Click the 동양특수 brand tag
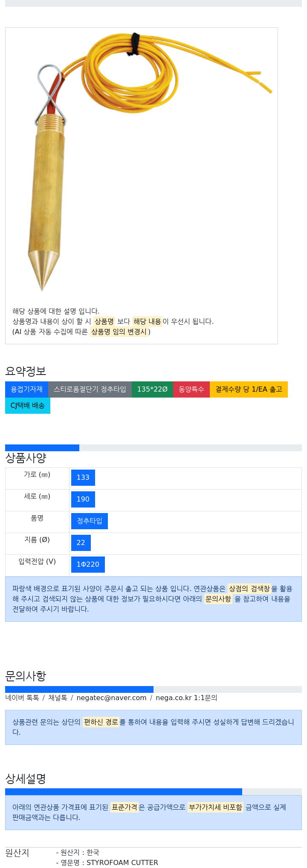The image size is (307, 868). [x=191, y=389]
